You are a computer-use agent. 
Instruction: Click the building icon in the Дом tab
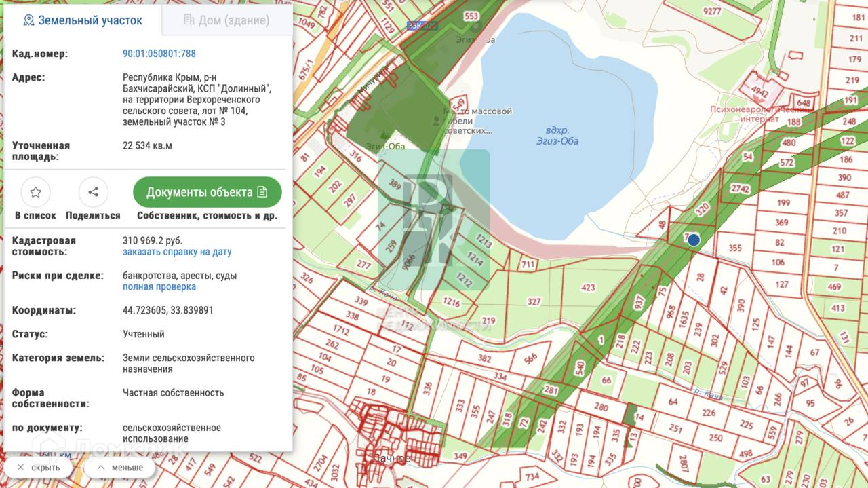(189, 20)
